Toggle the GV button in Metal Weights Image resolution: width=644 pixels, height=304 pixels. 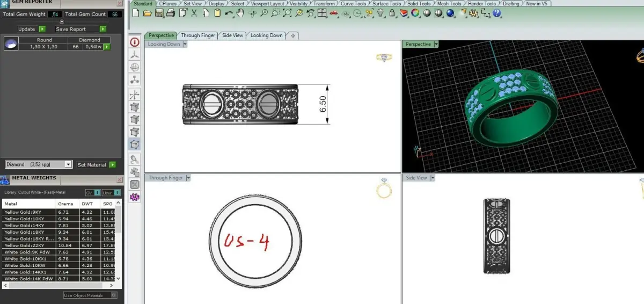pyautogui.click(x=93, y=193)
